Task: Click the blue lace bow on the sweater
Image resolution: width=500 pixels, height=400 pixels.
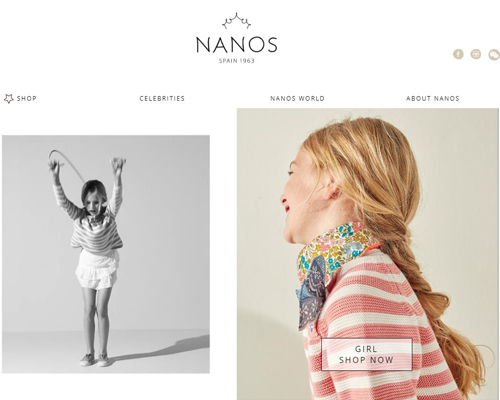Action: click(x=311, y=293)
